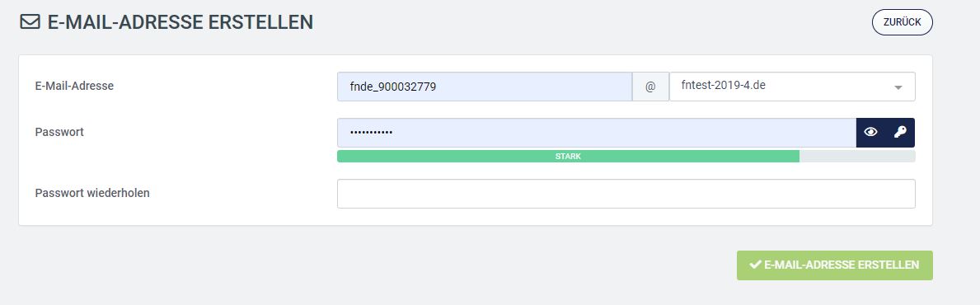Open the fntest-2019-4.de domain selector
This screenshot has height=305, width=980.
(x=792, y=87)
